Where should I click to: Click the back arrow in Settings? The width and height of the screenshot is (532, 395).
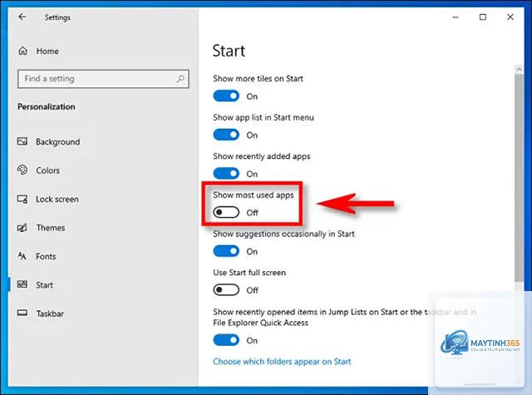tap(22, 17)
